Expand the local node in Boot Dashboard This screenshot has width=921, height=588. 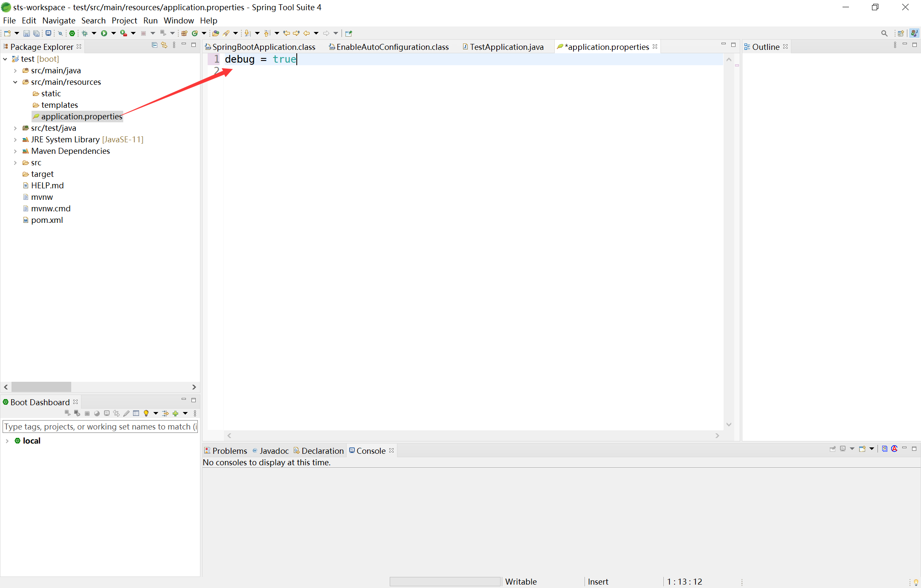click(x=7, y=441)
